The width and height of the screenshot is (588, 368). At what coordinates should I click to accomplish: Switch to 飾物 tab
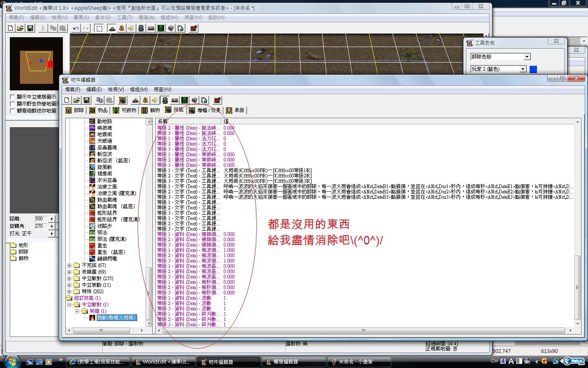coord(151,110)
